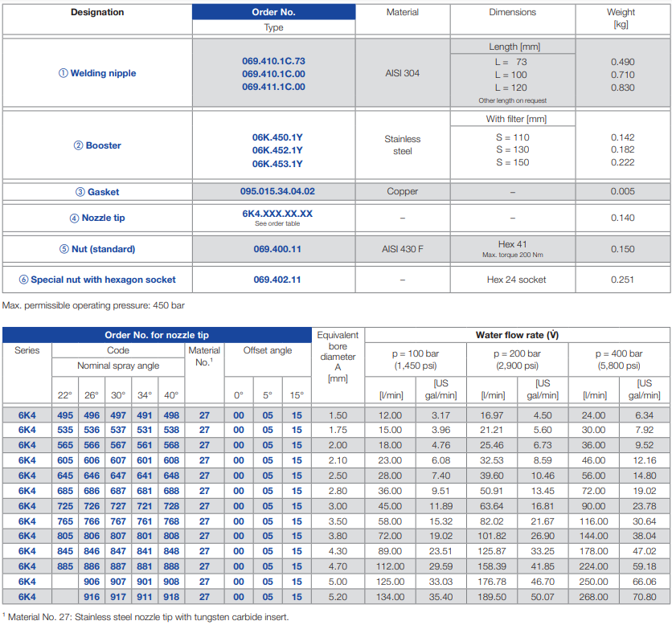This screenshot has height=625, width=672.
Task: Select the Welding nipple designation
Action: coord(97,73)
